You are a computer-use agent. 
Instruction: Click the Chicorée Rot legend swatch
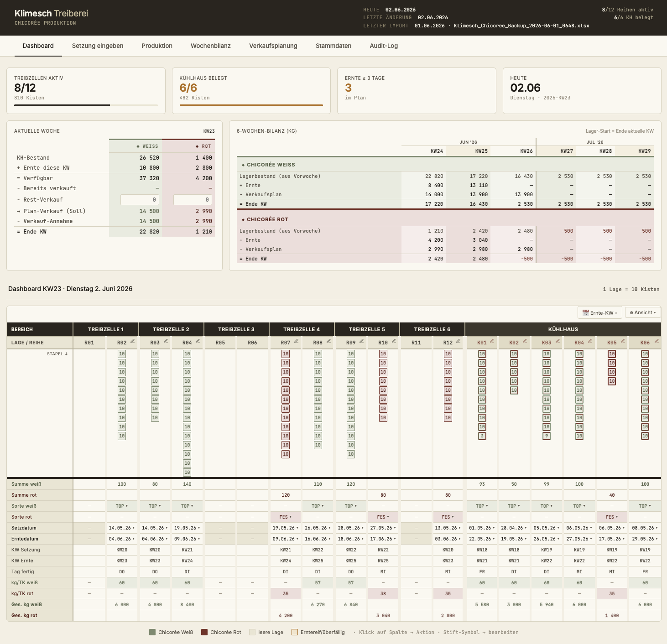pyautogui.click(x=204, y=632)
